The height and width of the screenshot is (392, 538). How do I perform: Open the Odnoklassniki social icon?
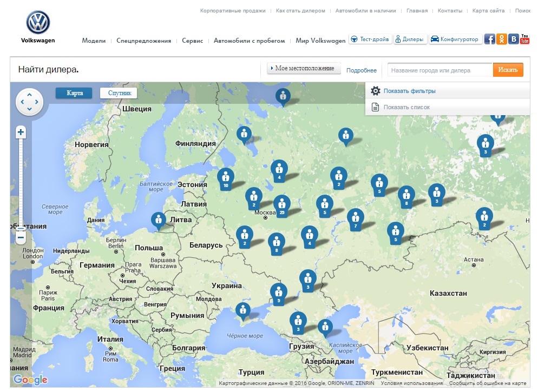click(501, 39)
